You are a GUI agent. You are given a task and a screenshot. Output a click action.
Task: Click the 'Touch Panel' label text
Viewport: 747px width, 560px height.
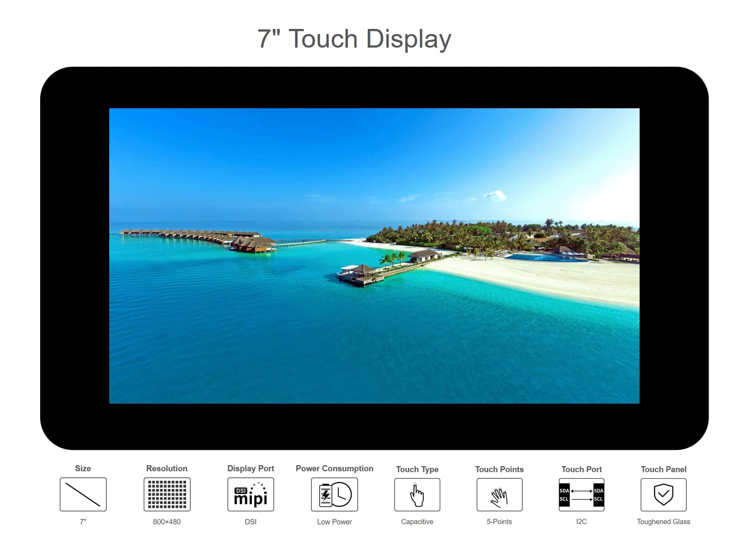pos(663,469)
